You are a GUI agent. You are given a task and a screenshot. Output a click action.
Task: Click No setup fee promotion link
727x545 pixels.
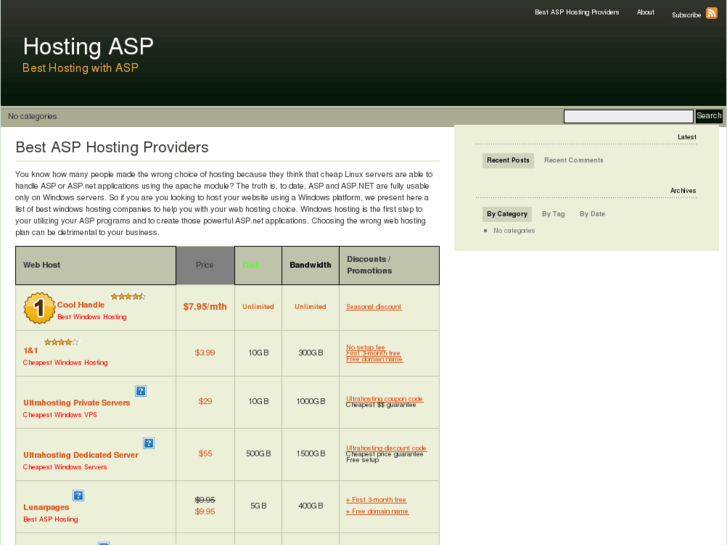coord(365,347)
